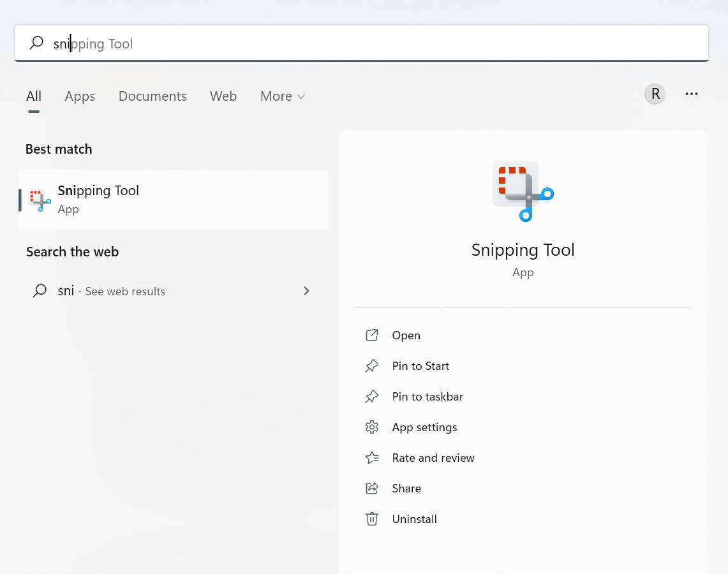Expand web results with the right chevron

(x=306, y=291)
